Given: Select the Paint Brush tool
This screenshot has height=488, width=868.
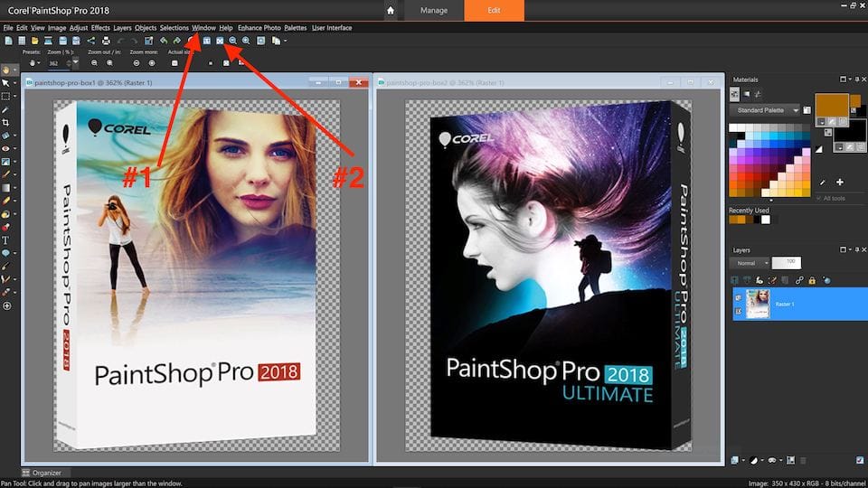Looking at the screenshot, I should point(5,174).
